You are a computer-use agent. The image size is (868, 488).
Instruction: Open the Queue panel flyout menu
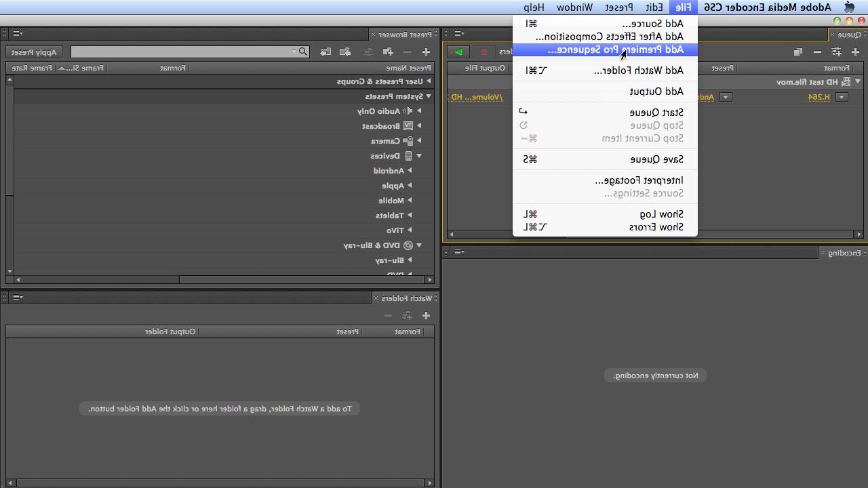pos(459,34)
